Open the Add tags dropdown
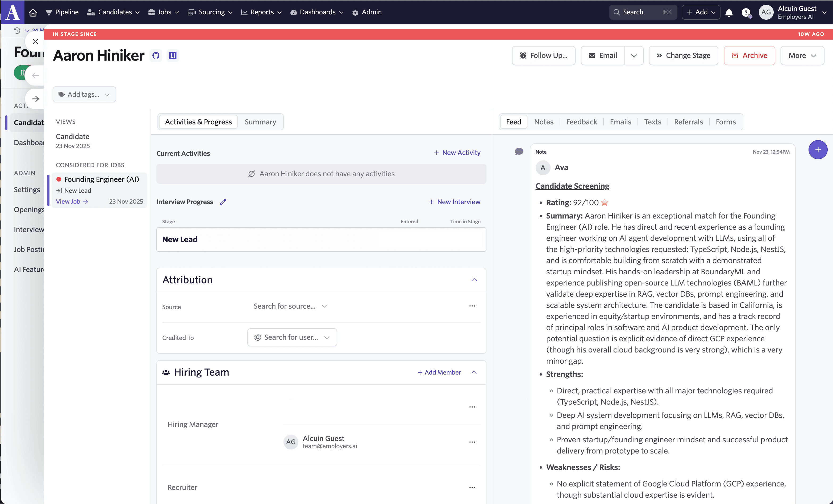Screen dimensions: 833x504 (x=84, y=94)
